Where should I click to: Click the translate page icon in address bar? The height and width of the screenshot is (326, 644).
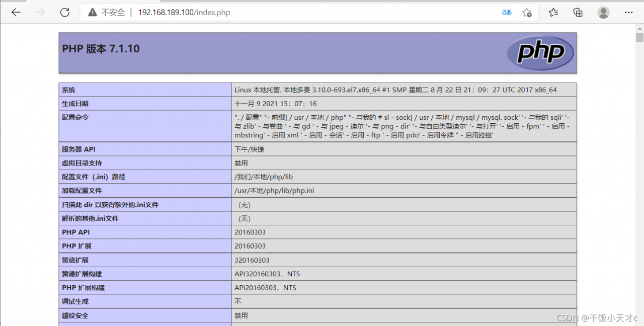click(x=507, y=13)
